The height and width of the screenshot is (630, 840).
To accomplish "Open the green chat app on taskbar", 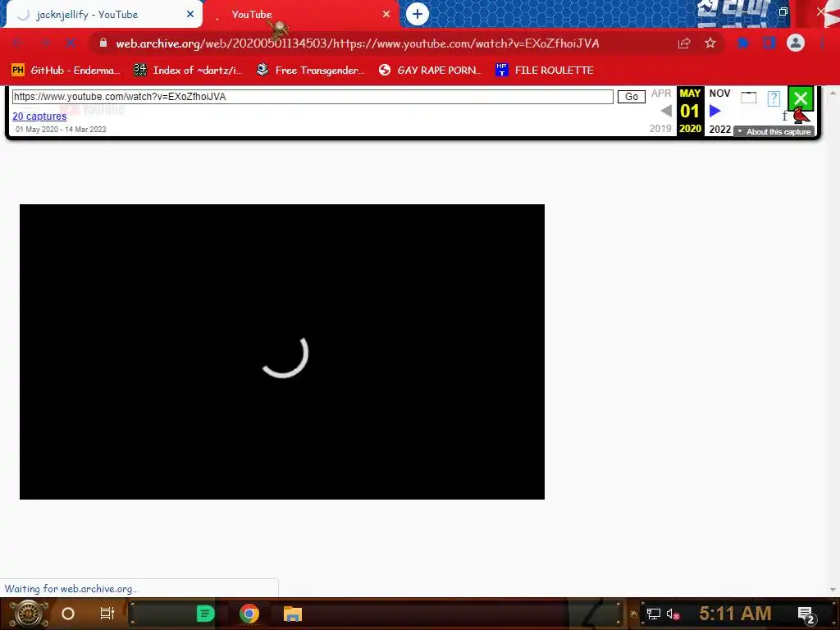I will 205,614.
